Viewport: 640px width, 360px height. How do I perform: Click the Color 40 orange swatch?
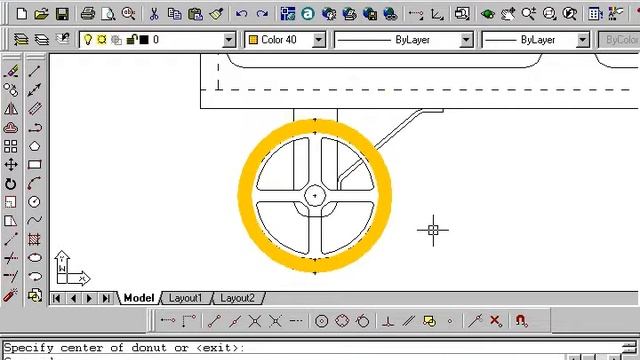point(253,40)
